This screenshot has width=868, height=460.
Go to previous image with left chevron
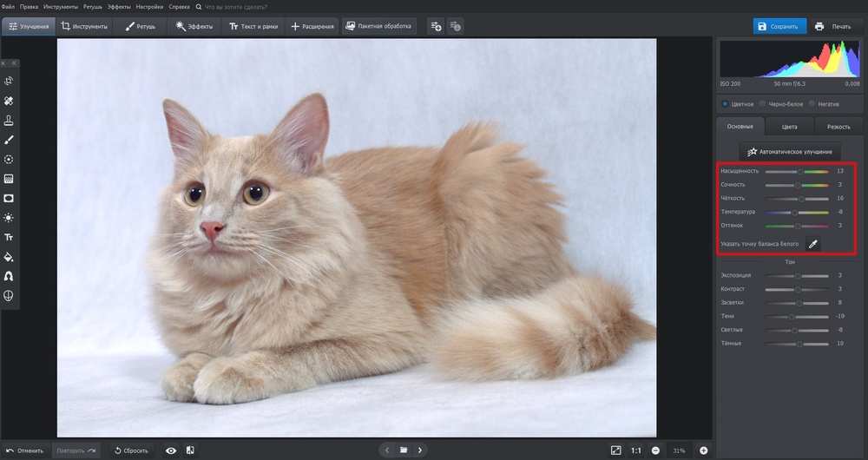tap(387, 450)
